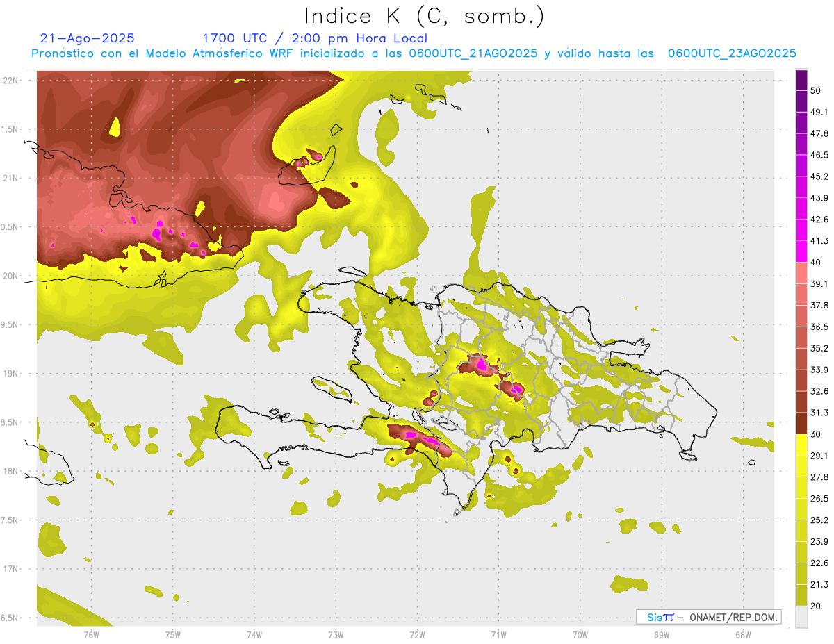Screen dimensions: 834x644
Task: Click the latitude label "22N"
Action: 11,81
